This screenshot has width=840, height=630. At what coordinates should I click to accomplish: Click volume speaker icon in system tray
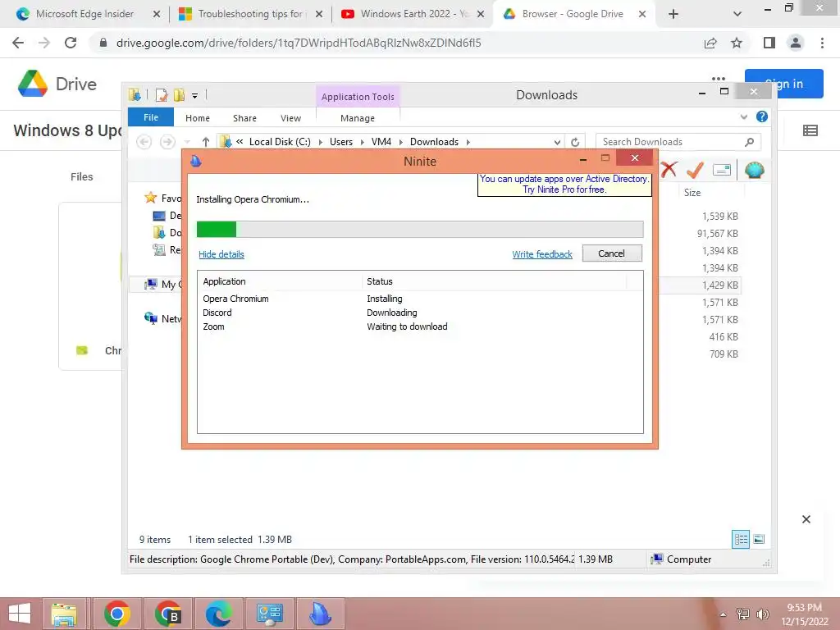click(762, 614)
